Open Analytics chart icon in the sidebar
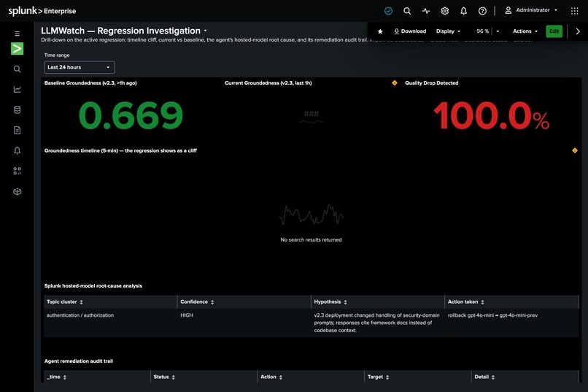This screenshot has width=588, height=392. click(x=18, y=89)
